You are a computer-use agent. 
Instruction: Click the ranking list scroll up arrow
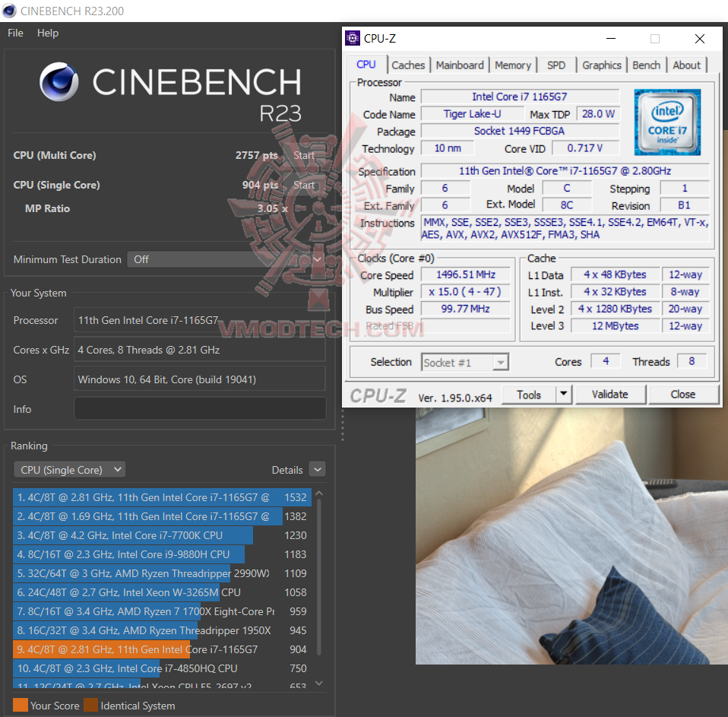[319, 493]
